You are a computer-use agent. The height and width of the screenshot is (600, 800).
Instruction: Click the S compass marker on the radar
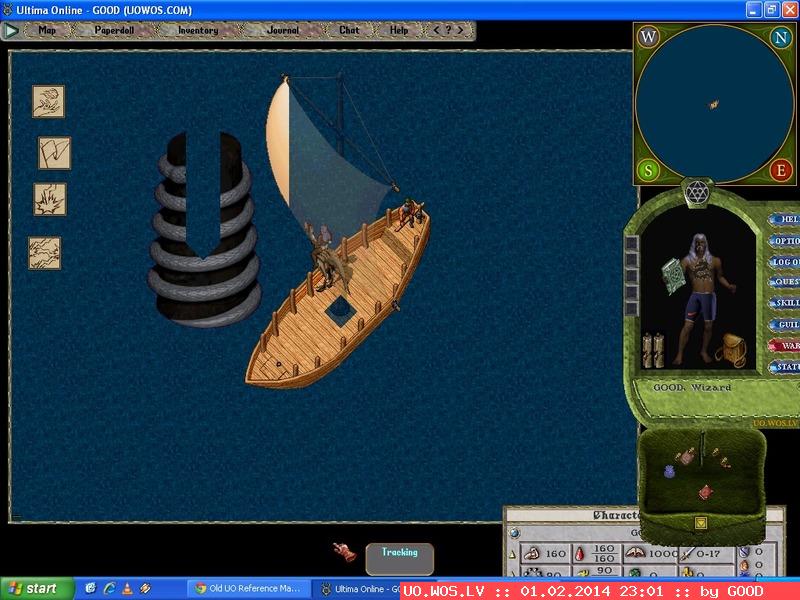(x=648, y=170)
